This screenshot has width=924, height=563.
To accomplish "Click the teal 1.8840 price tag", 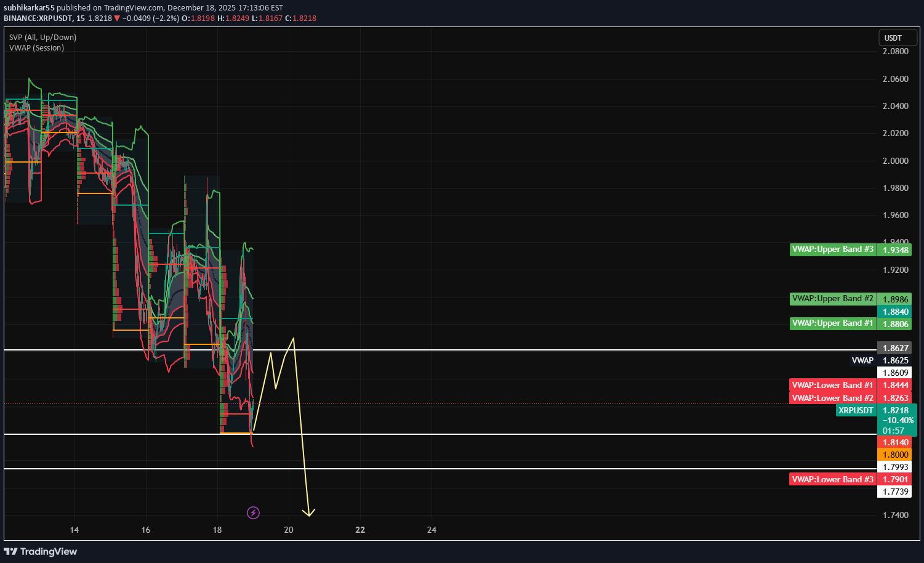I will tap(894, 312).
